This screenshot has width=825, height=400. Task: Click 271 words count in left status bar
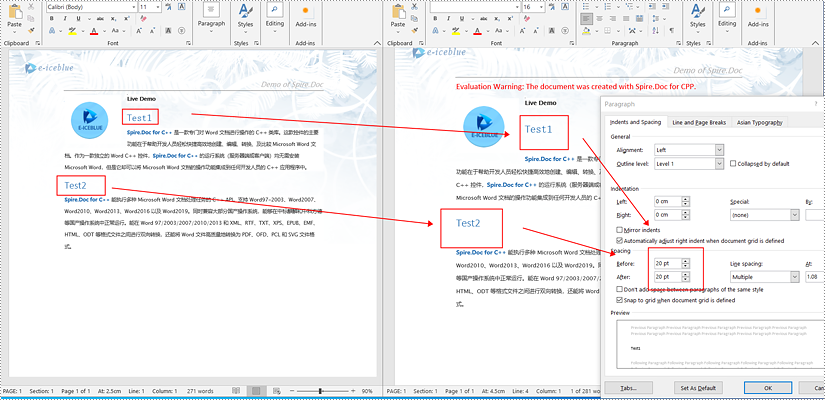pyautogui.click(x=201, y=391)
